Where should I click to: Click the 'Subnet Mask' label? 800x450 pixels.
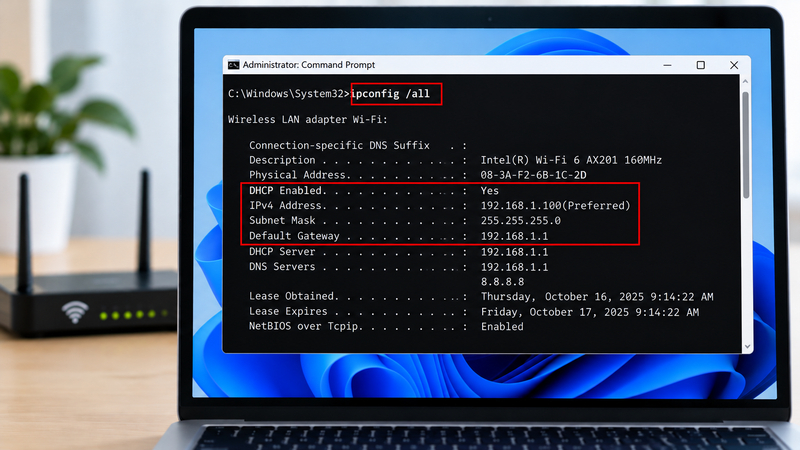click(x=282, y=220)
